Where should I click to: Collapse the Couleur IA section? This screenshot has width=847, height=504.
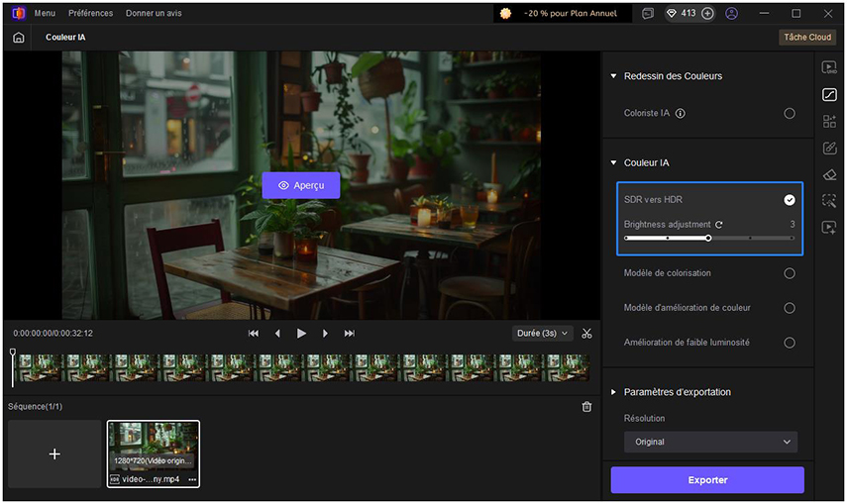pos(613,162)
